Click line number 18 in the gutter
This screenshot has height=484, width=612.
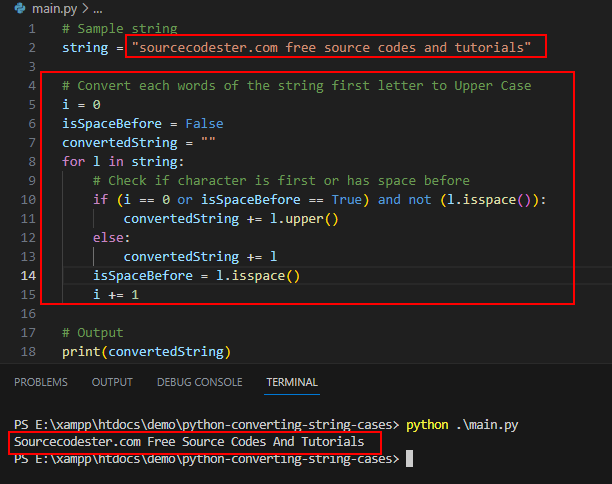point(28,352)
